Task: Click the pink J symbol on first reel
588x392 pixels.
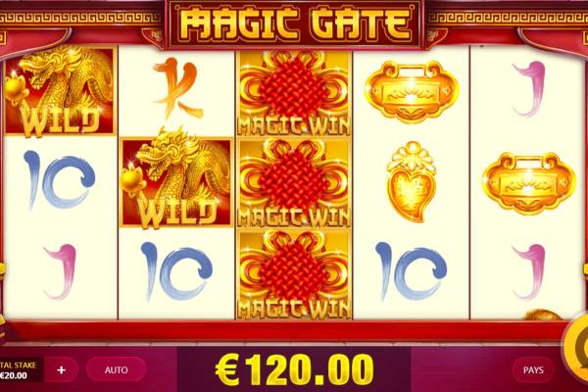Action: 60,272
